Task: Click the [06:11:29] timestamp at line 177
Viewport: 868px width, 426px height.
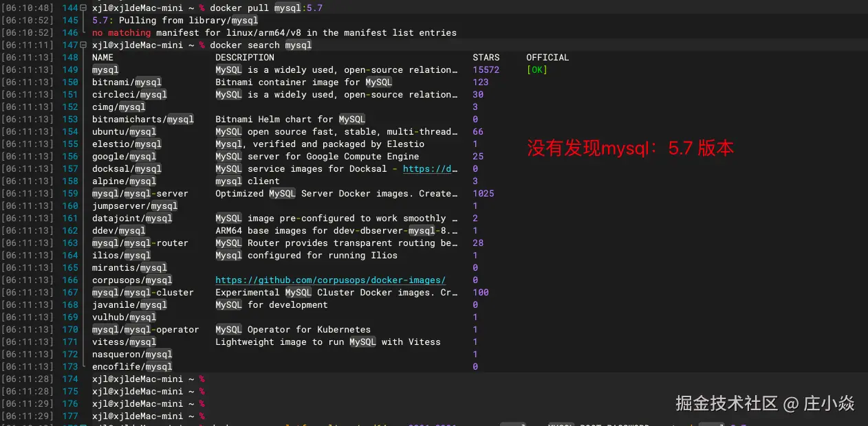Action: pos(28,416)
